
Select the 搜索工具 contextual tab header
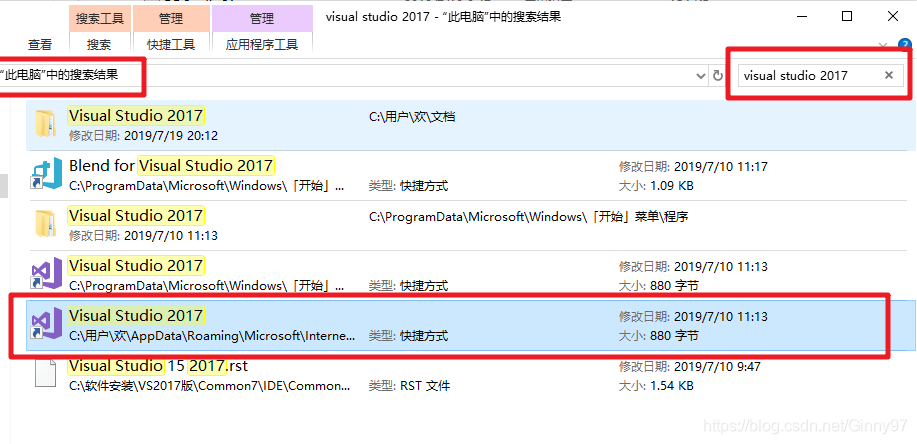[x=100, y=19]
